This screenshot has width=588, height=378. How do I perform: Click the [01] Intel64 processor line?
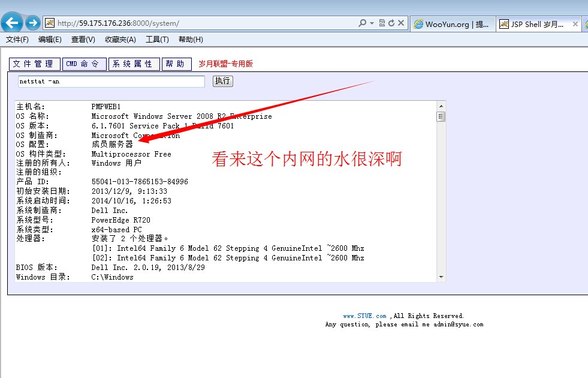pos(228,248)
